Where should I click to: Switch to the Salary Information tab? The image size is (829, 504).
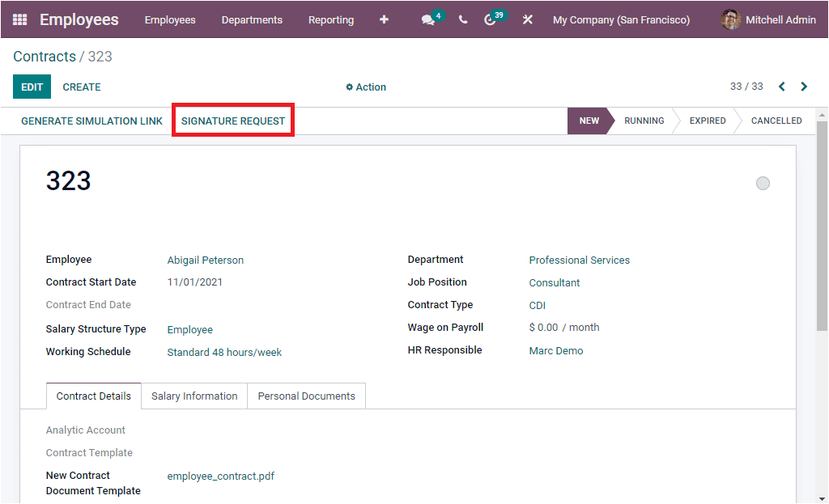point(193,396)
